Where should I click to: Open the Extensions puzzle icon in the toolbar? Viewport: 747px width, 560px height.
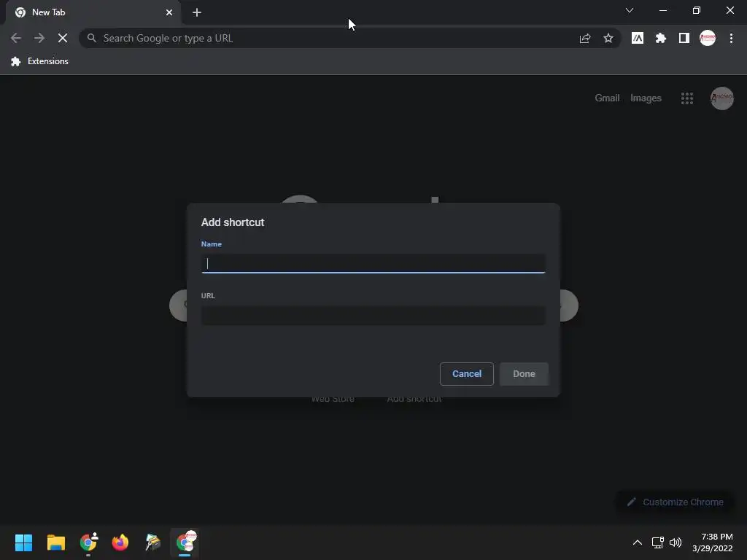[661, 38]
